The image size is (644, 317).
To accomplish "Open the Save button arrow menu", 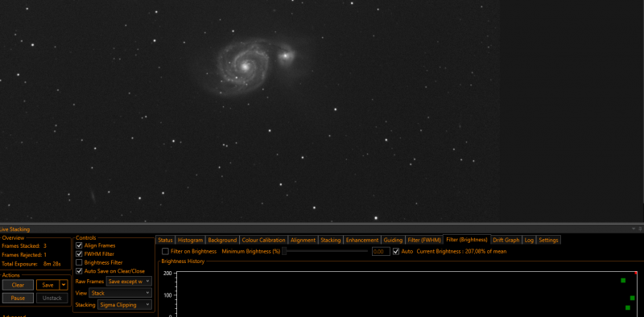I will pyautogui.click(x=64, y=285).
